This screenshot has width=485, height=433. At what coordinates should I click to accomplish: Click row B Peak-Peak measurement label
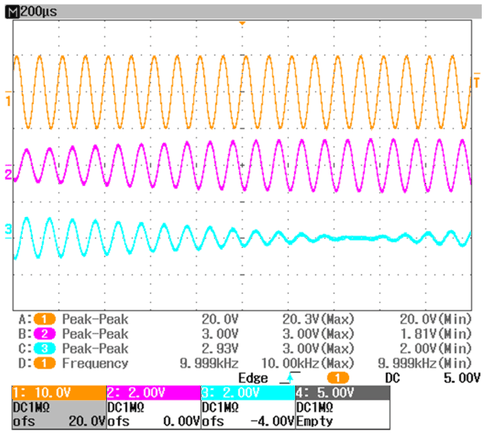click(x=95, y=334)
